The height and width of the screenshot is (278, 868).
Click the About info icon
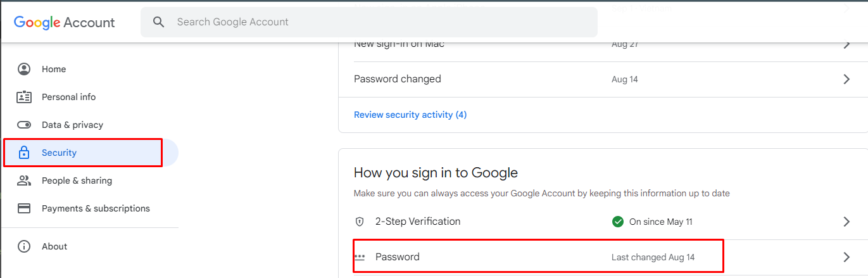point(24,246)
